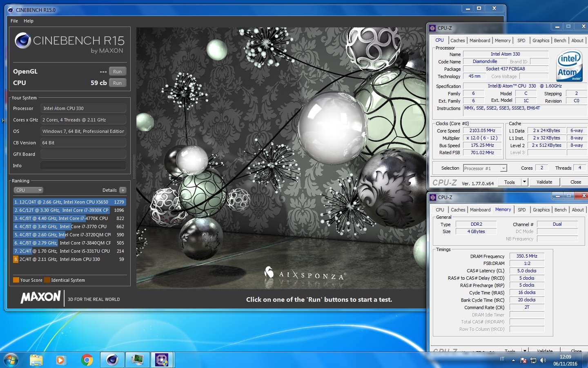Image resolution: width=588 pixels, height=368 pixels.
Task: Select ranking row Intel Core i7-3930K
Action: click(69, 210)
